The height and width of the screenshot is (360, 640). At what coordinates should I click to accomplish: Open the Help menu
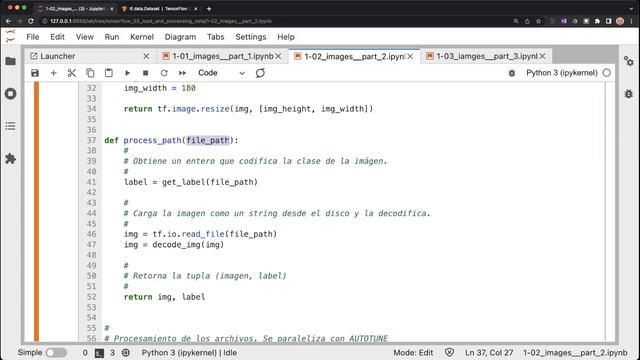286,37
